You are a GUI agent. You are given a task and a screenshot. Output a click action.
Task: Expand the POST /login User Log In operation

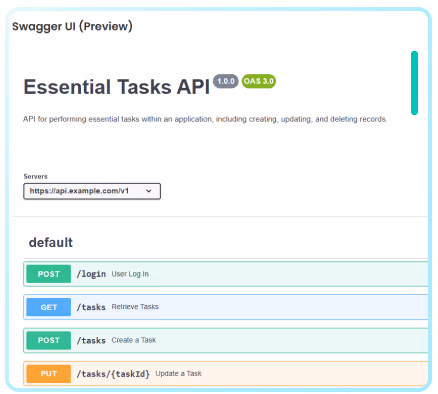click(226, 274)
